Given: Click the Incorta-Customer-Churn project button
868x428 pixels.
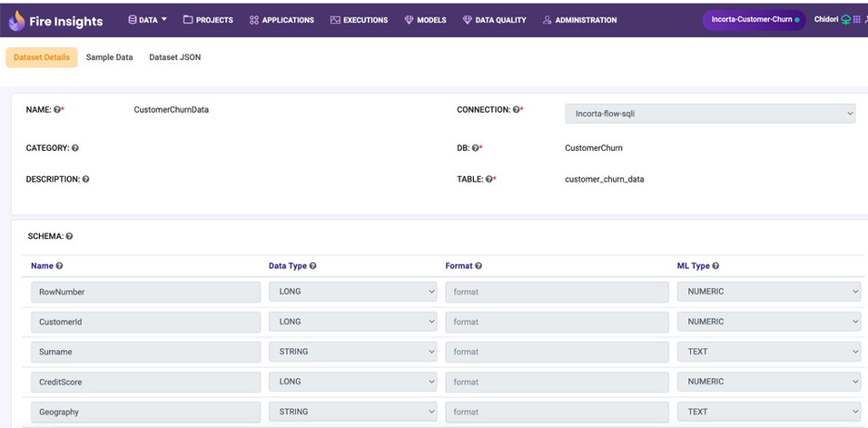Looking at the screenshot, I should [754, 19].
